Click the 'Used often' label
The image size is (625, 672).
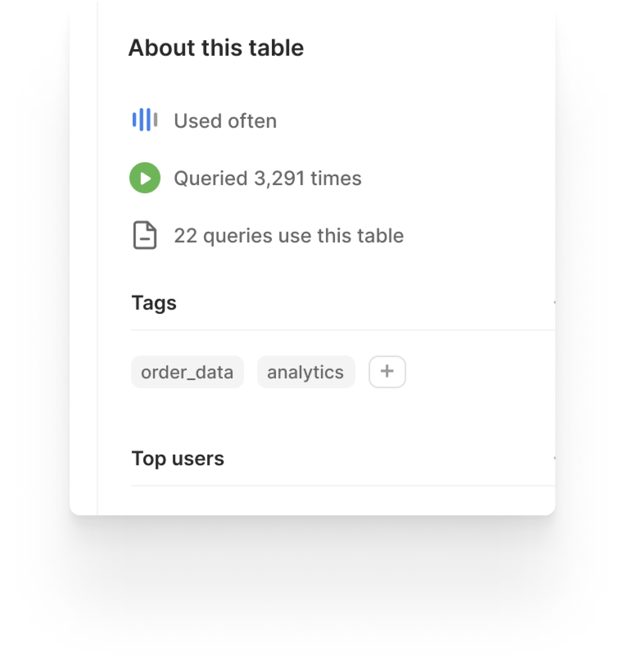225,121
